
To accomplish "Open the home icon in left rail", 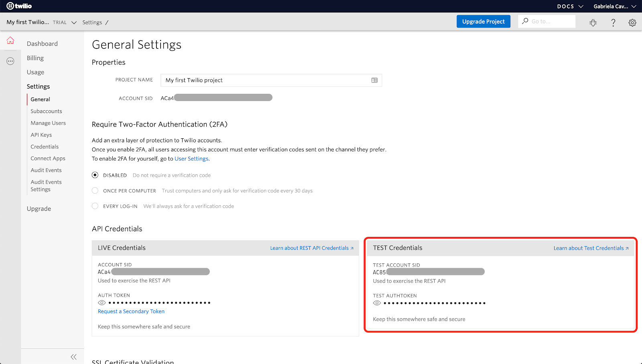I will click(10, 40).
